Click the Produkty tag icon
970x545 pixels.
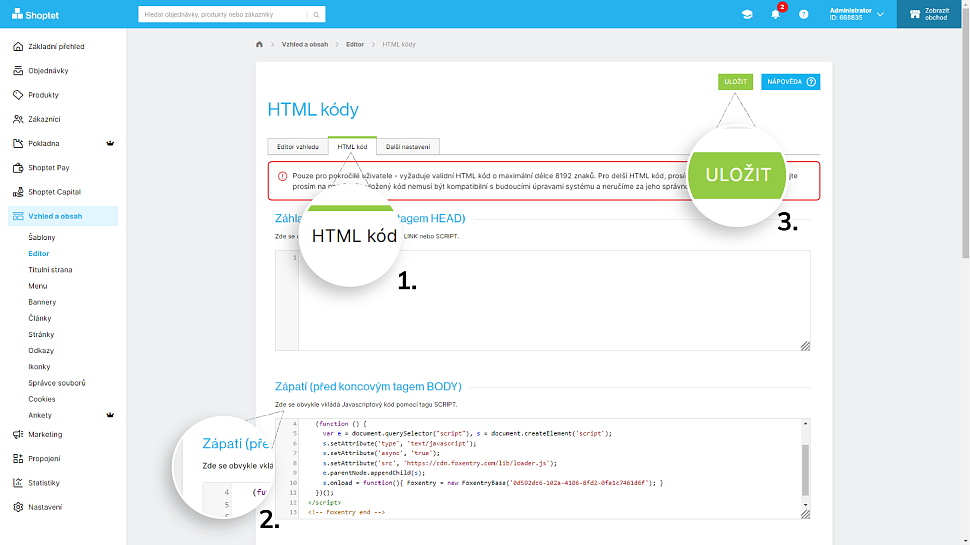pos(18,95)
